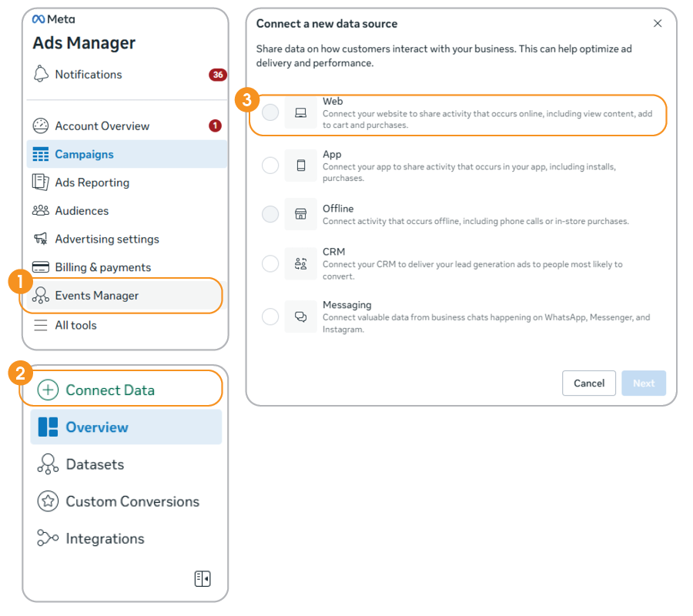Select the Web data source radio button
693x616 pixels.
270,113
